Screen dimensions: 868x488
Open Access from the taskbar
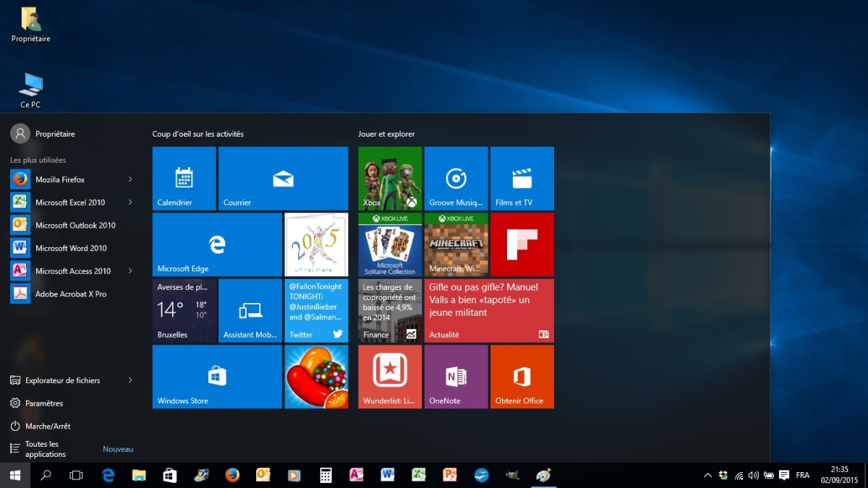357,475
